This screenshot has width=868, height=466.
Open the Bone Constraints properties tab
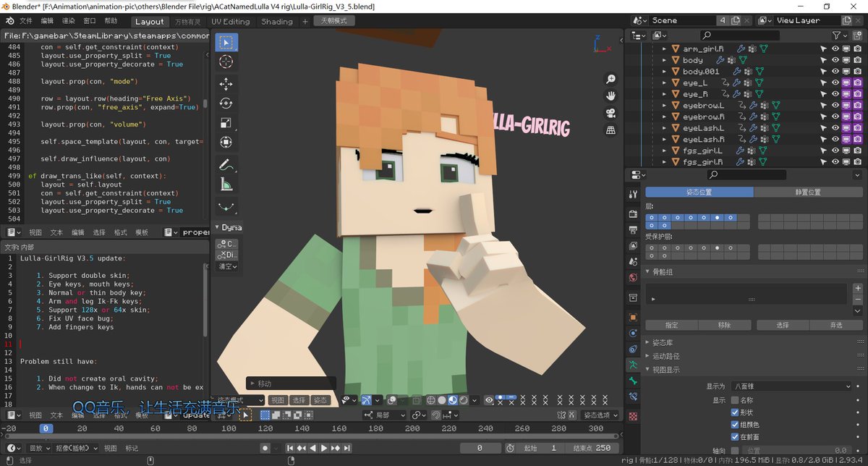(633, 397)
